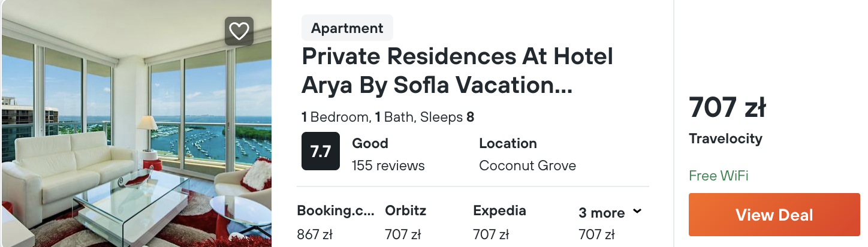Click the Apartment property type tag

point(347,28)
